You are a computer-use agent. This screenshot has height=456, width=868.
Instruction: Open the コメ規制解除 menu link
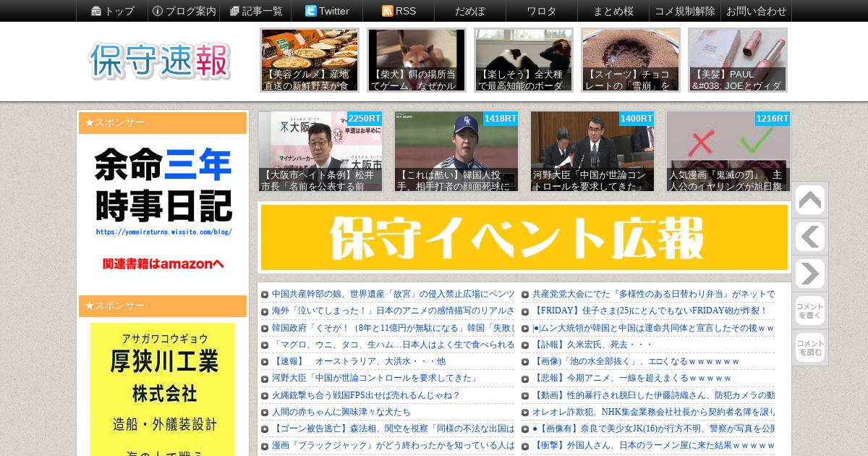coord(685,11)
